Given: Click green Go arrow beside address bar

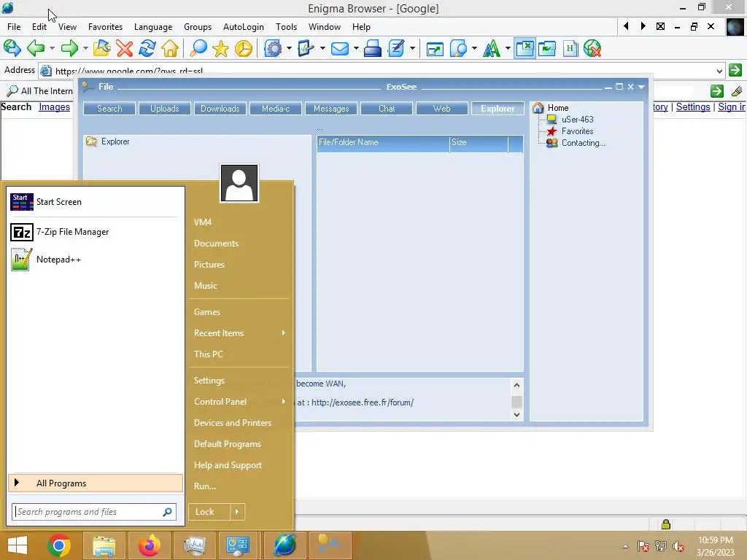Looking at the screenshot, I should [x=735, y=70].
